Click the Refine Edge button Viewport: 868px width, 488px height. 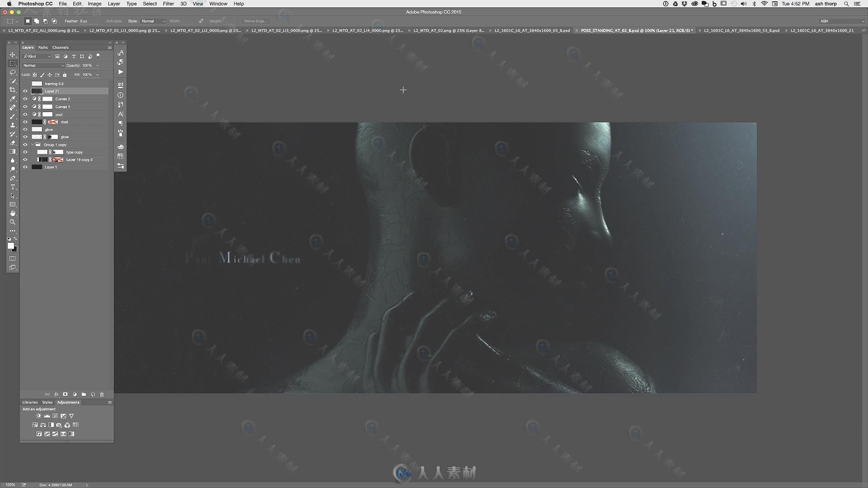[255, 21]
